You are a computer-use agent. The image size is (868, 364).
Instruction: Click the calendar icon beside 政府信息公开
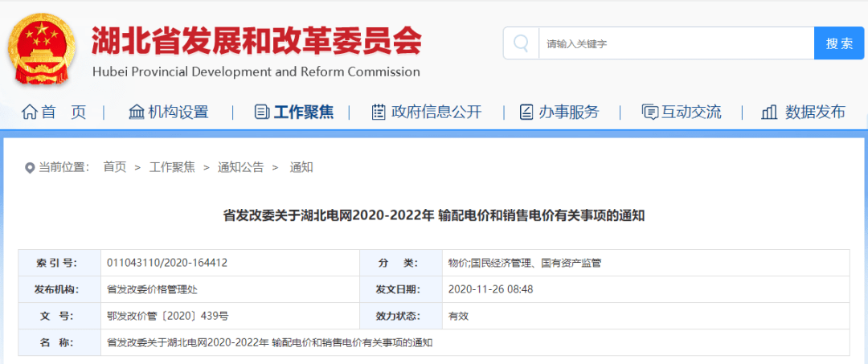379,112
